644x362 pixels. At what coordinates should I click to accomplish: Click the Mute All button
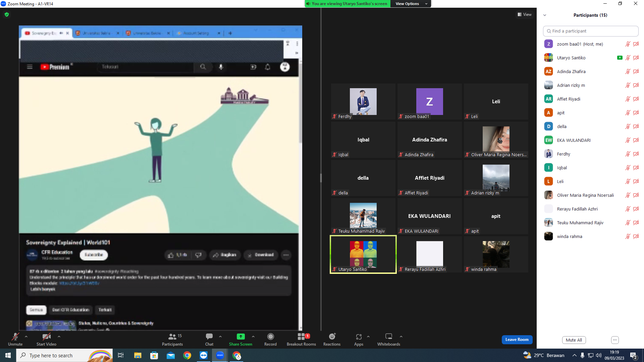pyautogui.click(x=574, y=340)
